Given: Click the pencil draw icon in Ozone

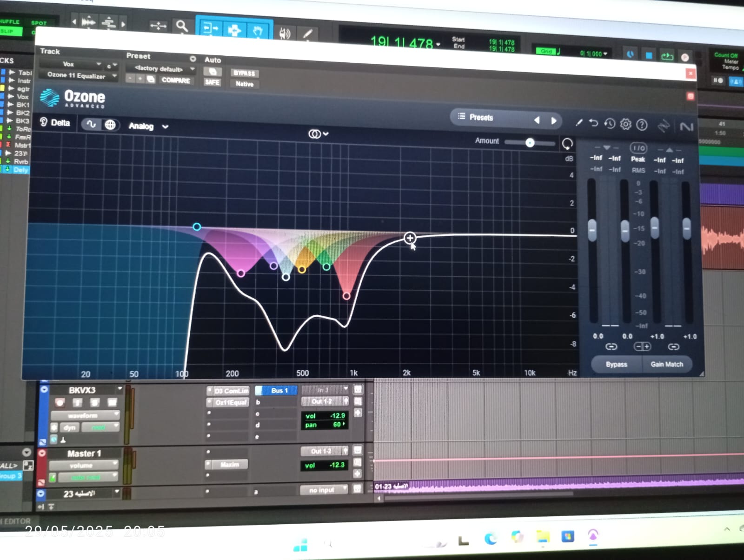Looking at the screenshot, I should (x=579, y=122).
